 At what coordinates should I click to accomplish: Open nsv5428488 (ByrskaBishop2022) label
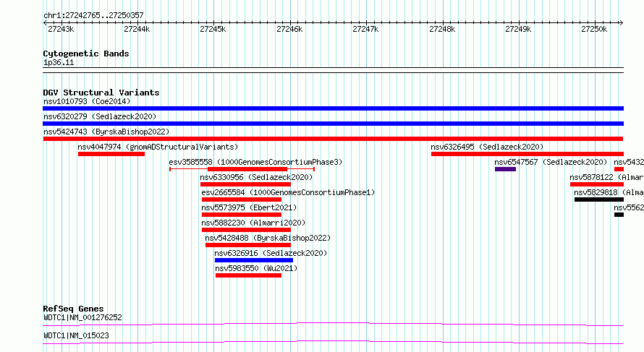click(x=268, y=238)
